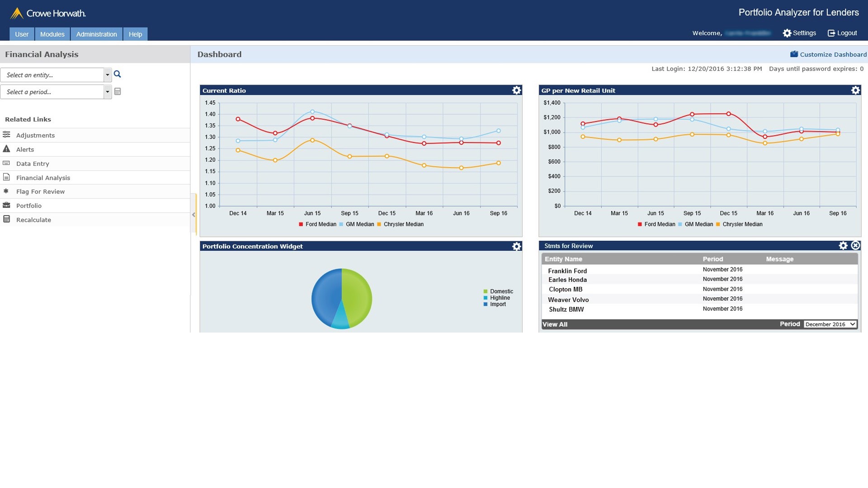Click View All in Stmts for Review

tap(555, 324)
